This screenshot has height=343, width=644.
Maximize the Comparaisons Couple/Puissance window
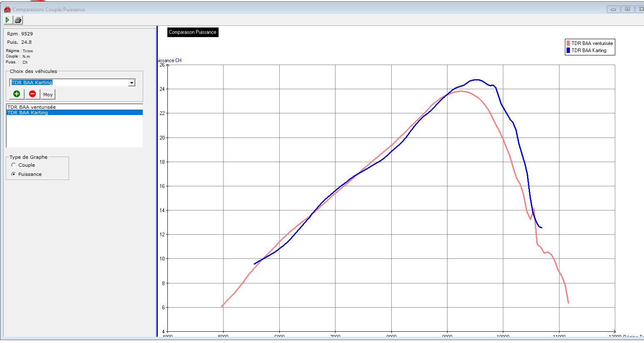[x=627, y=9]
